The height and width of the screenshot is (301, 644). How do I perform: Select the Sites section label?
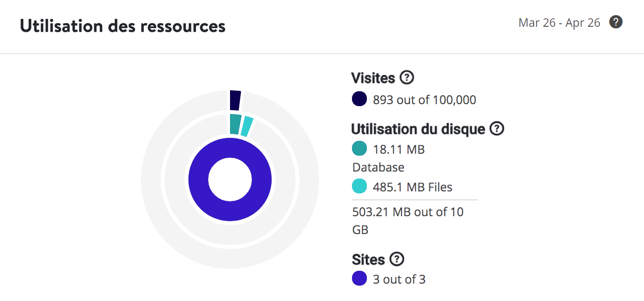point(369,258)
